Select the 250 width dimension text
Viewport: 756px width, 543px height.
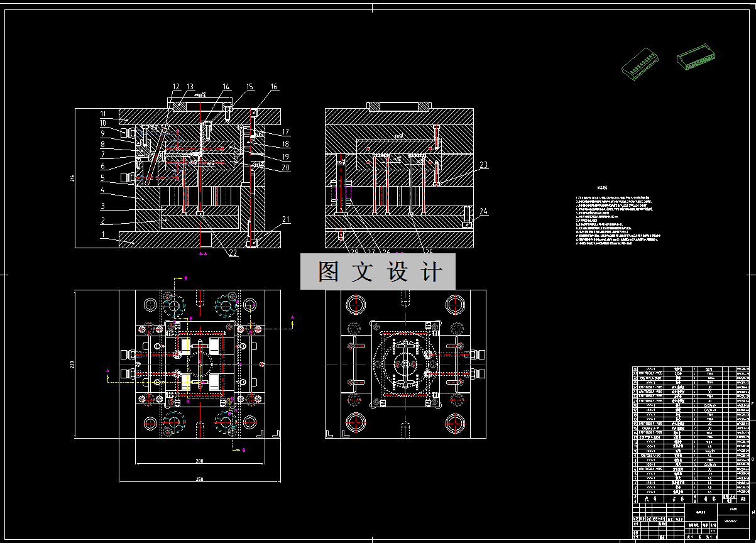click(x=199, y=480)
